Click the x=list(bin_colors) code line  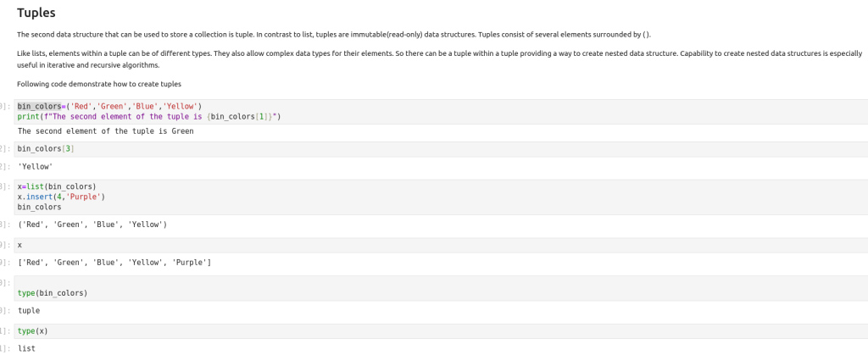[x=56, y=186]
